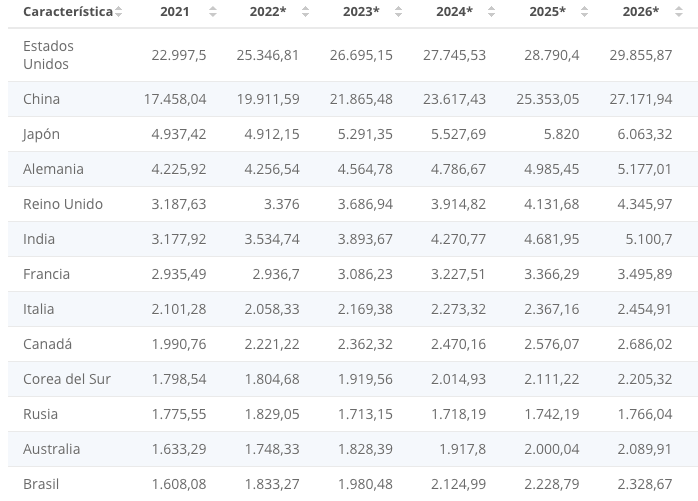This screenshot has width=698, height=501.
Task: Select the Australia row label
Action: (52, 449)
